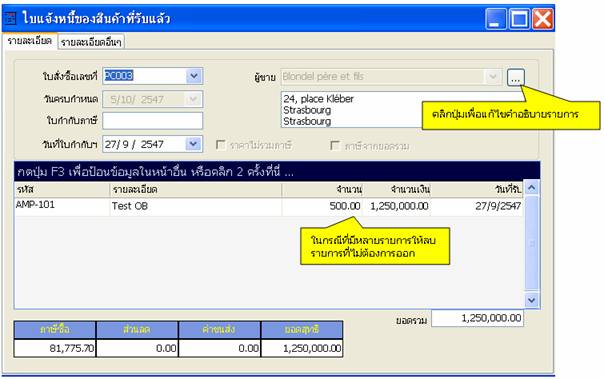This screenshot has width=604, height=379.
Task: Switch to the รายละเอียดอื่นๆ tab
Action: pos(91,42)
